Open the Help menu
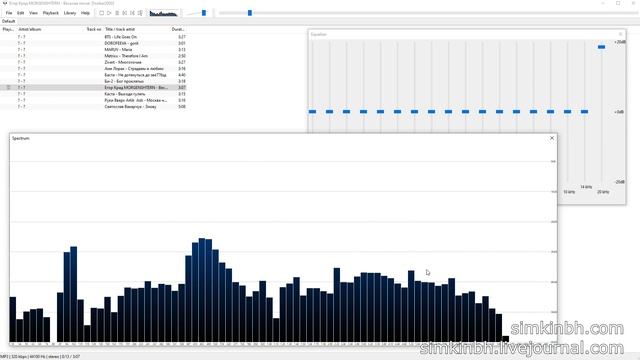The image size is (640, 360). pos(85,13)
